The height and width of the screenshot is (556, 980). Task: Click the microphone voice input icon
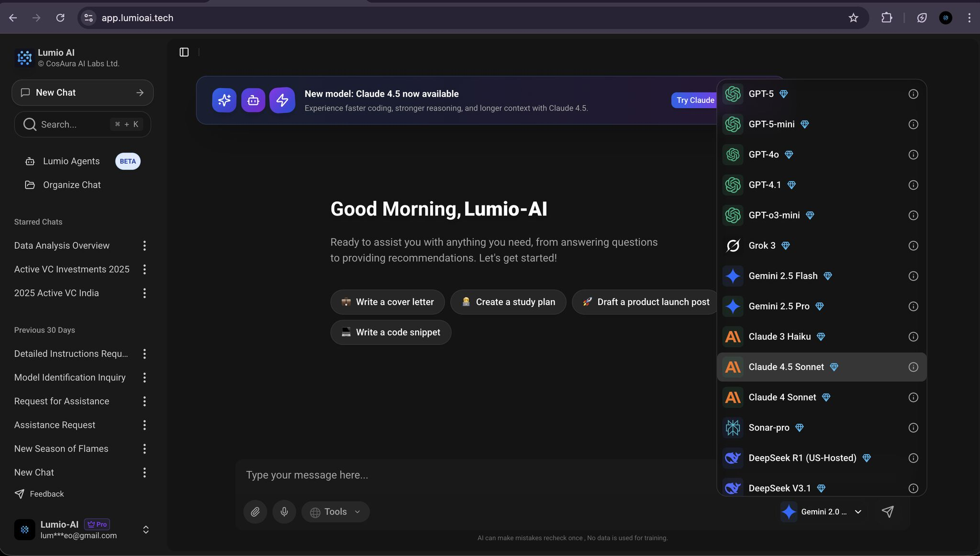pos(284,512)
